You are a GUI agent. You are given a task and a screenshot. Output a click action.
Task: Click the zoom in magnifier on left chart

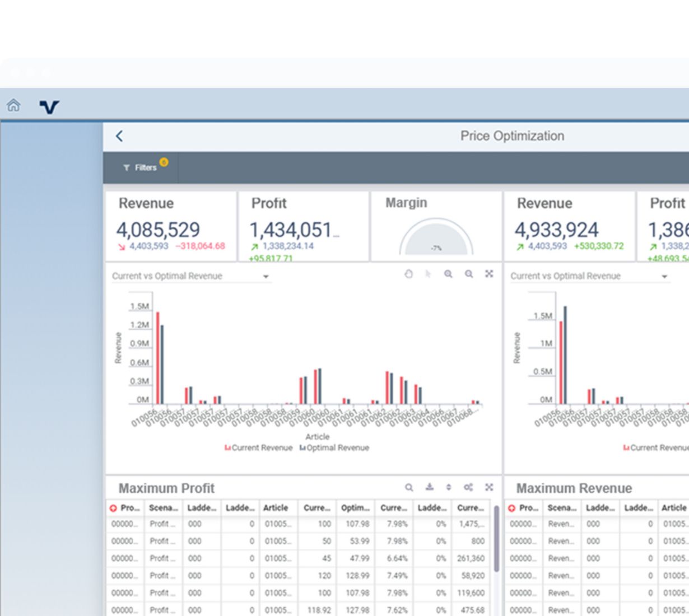pyautogui.click(x=448, y=274)
